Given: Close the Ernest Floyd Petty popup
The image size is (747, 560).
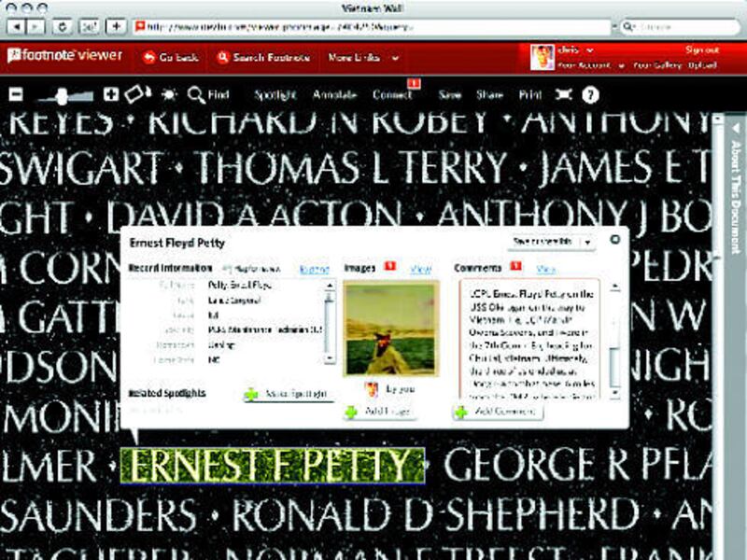Looking at the screenshot, I should point(615,240).
